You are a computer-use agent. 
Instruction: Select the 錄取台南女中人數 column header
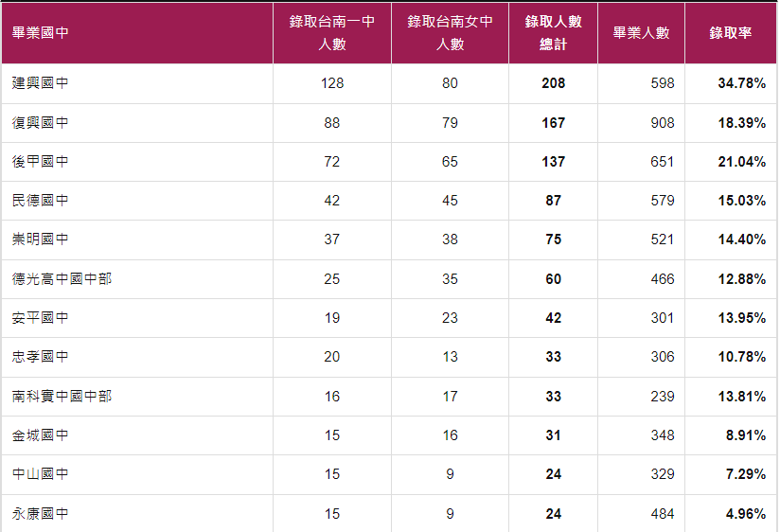point(450,33)
